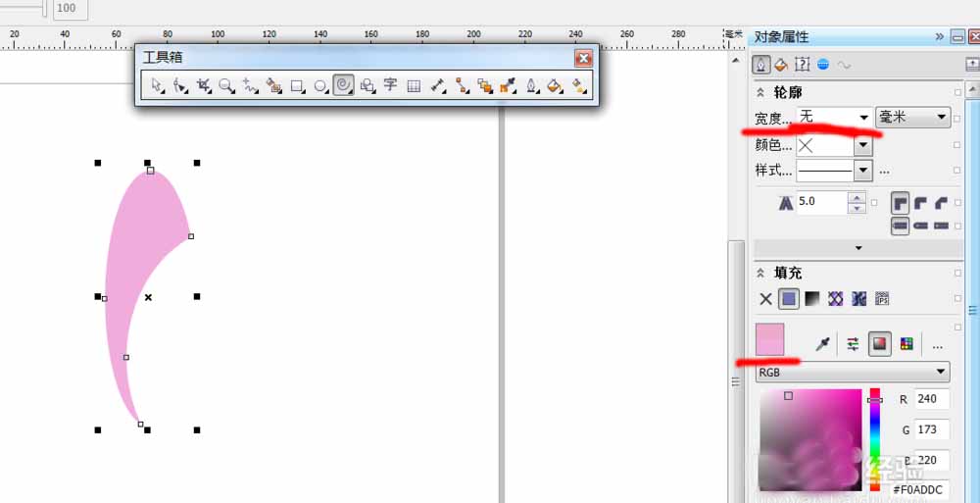
Task: Show color viewers view
Action: pyautogui.click(x=879, y=343)
